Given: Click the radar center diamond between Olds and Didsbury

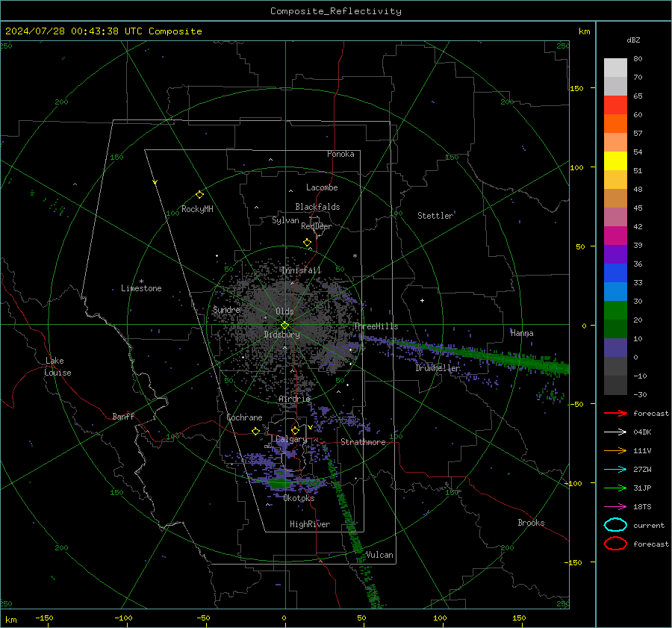Looking at the screenshot, I should coord(284,326).
